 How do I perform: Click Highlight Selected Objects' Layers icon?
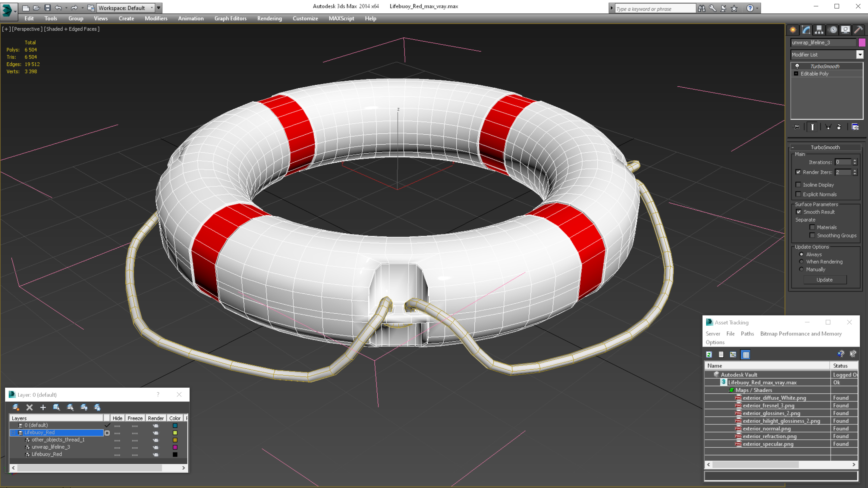pos(70,408)
